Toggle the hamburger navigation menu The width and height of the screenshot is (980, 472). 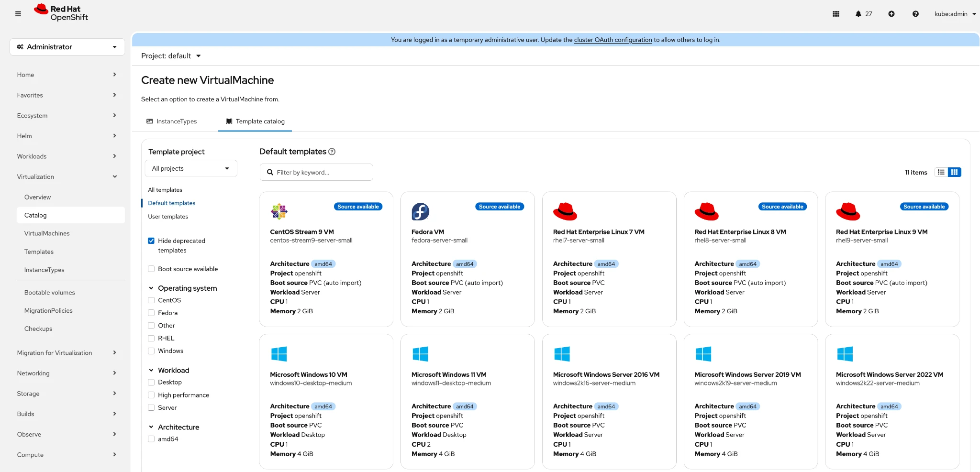(18, 14)
